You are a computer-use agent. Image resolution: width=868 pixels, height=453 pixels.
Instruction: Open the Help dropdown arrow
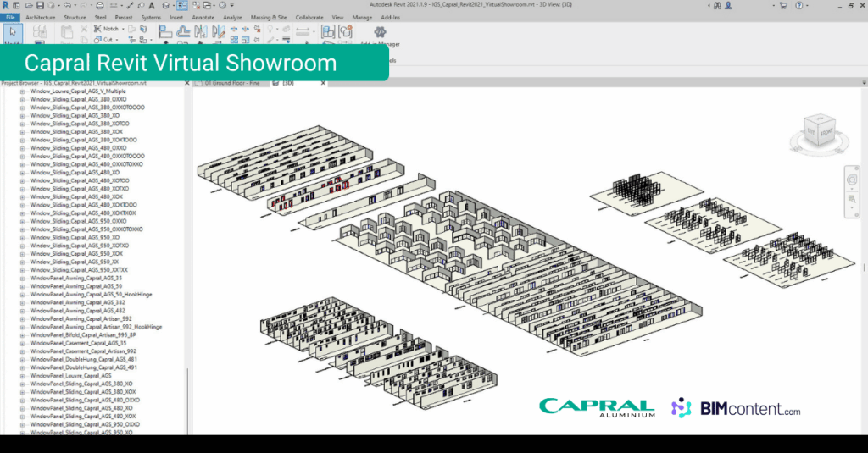(808, 6)
